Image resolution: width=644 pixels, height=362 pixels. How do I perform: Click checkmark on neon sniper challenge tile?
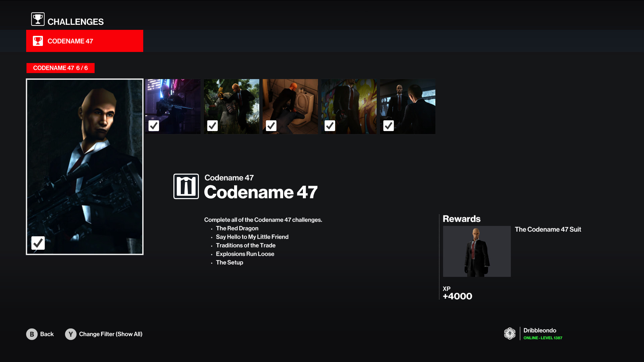[x=154, y=126]
